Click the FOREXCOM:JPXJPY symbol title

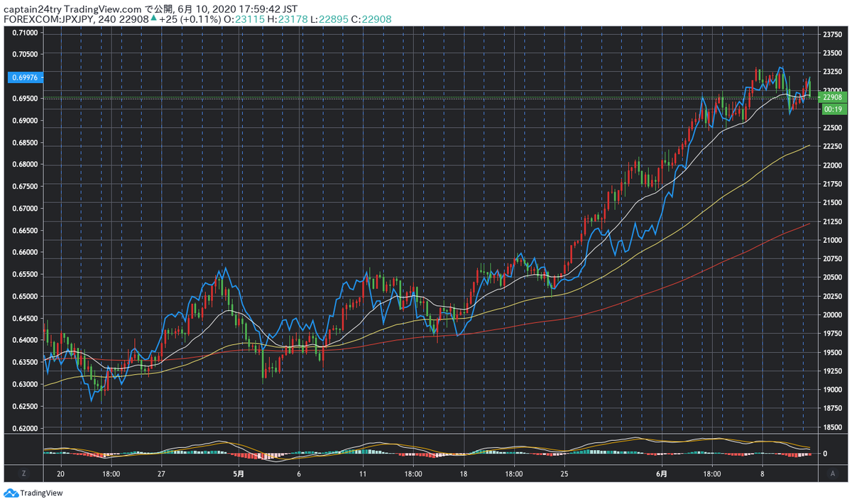coord(48,19)
